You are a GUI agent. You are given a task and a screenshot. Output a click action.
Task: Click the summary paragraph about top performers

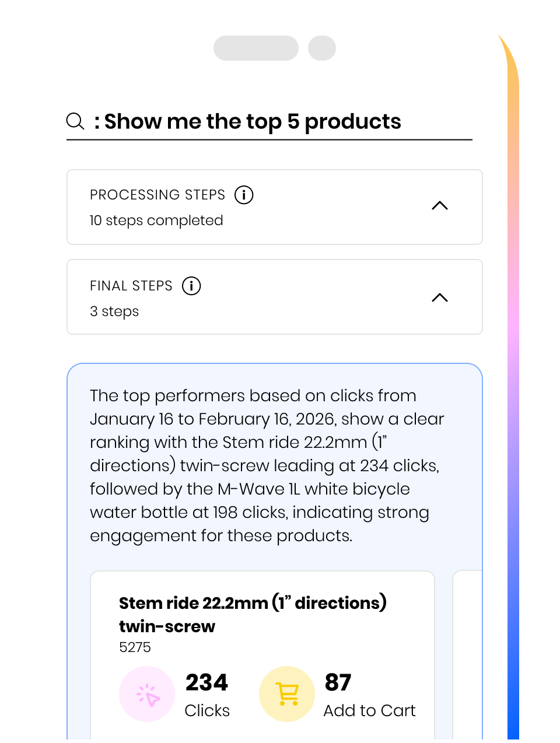pos(267,465)
